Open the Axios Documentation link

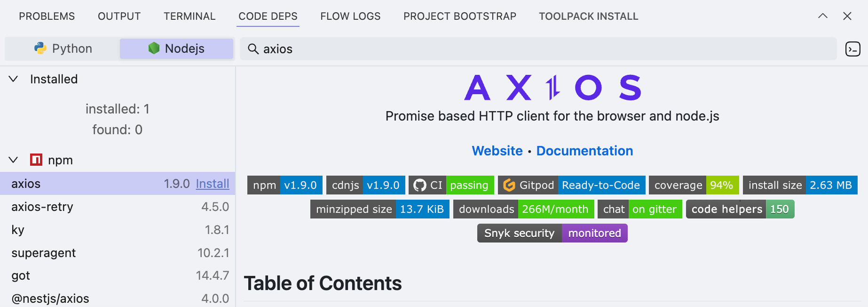584,151
